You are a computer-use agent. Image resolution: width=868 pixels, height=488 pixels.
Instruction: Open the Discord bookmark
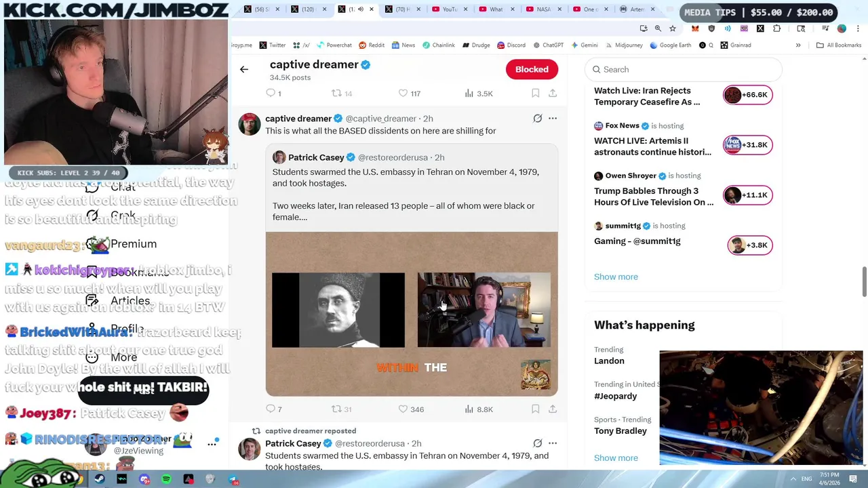(x=511, y=45)
